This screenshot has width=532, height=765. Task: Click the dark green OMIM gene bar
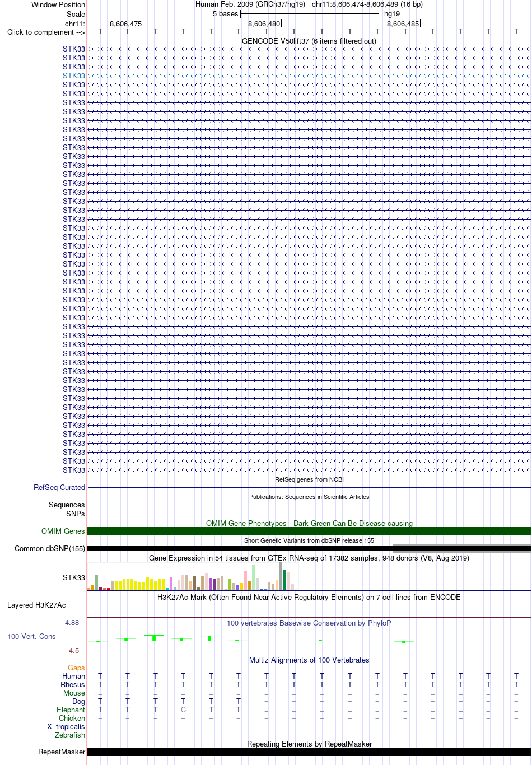[x=309, y=531]
